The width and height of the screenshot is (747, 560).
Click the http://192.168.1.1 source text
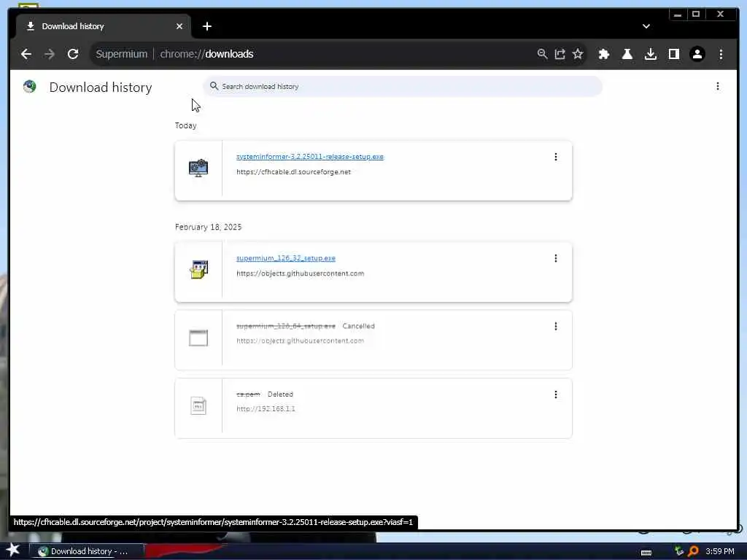click(266, 408)
